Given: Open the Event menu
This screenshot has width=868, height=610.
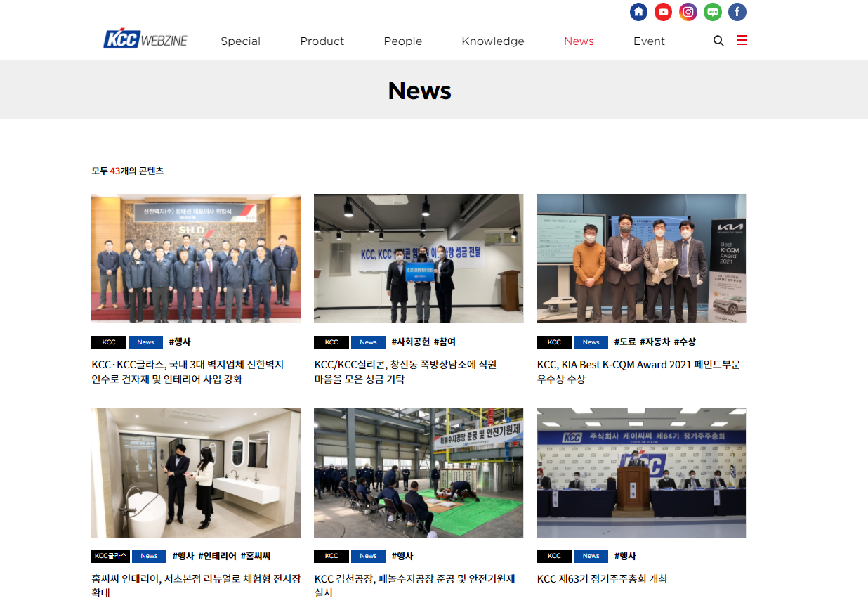Looking at the screenshot, I should click(x=649, y=41).
